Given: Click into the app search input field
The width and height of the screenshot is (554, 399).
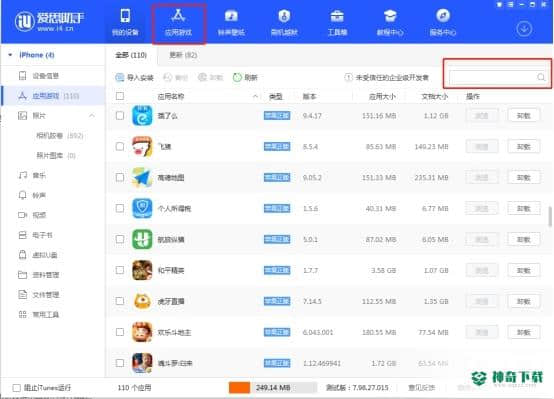Looking at the screenshot, I should (x=493, y=77).
